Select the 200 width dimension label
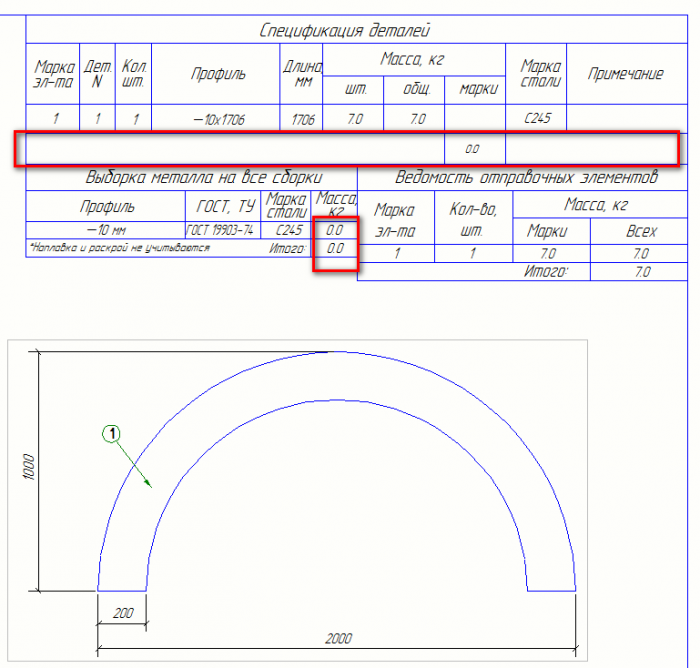The image size is (700, 668). click(x=123, y=613)
